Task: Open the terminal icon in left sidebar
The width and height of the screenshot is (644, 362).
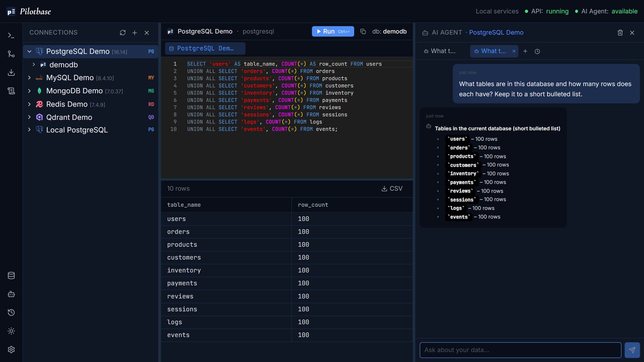Action: (11, 35)
